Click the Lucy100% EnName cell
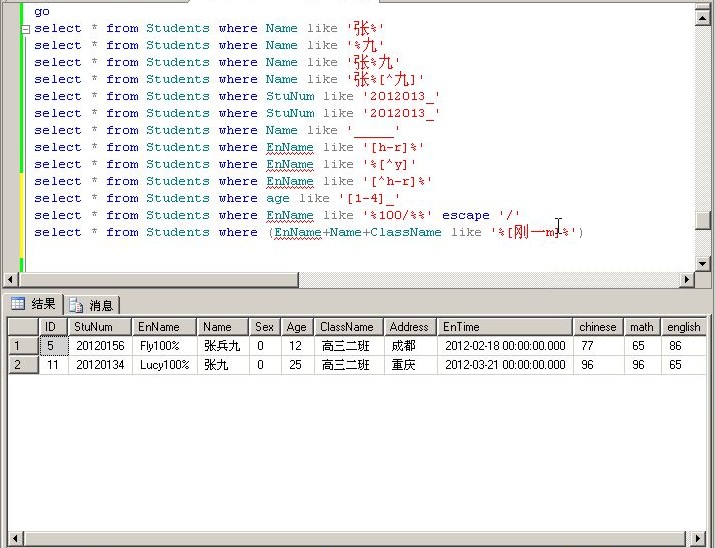This screenshot has height=548, width=716. click(164, 365)
